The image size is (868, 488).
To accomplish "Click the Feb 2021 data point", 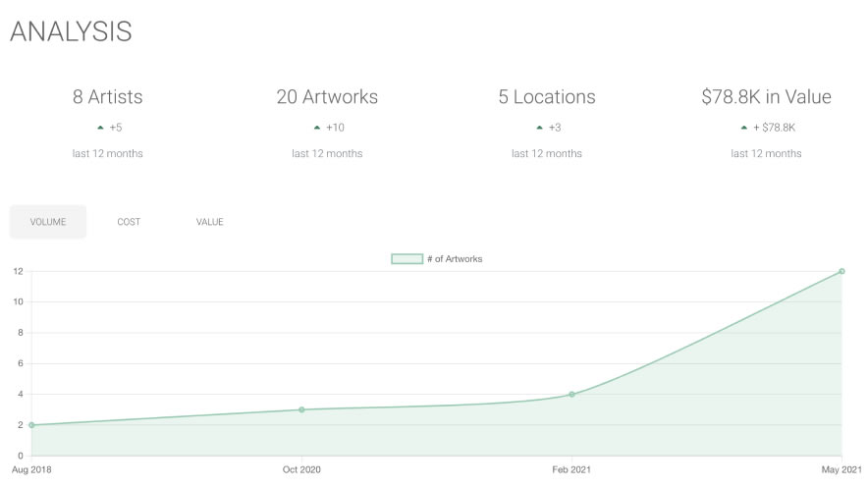I will (571, 395).
